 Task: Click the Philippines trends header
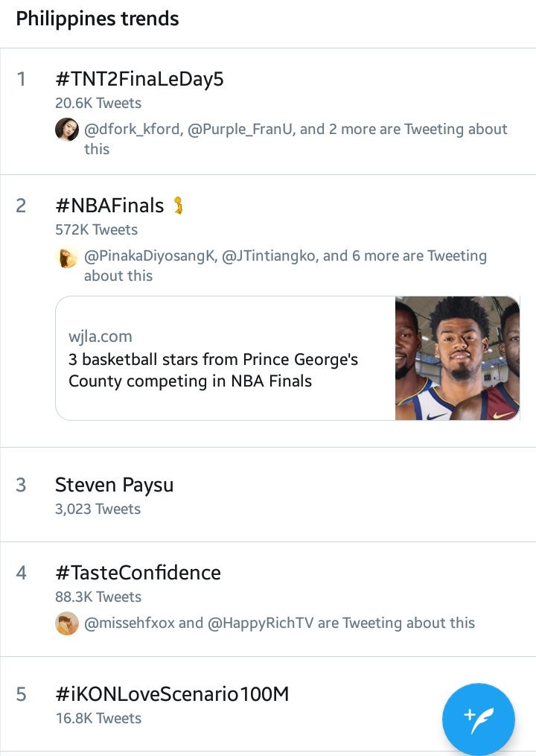[98, 19]
